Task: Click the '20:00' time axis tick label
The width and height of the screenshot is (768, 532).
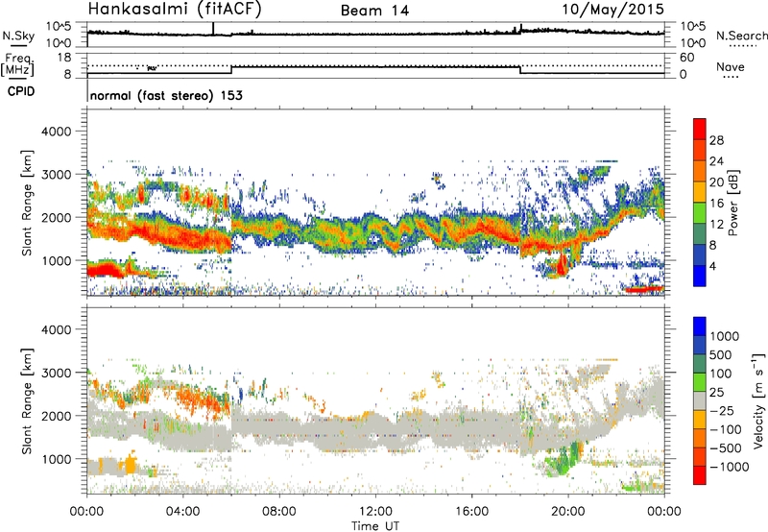Action: click(568, 512)
